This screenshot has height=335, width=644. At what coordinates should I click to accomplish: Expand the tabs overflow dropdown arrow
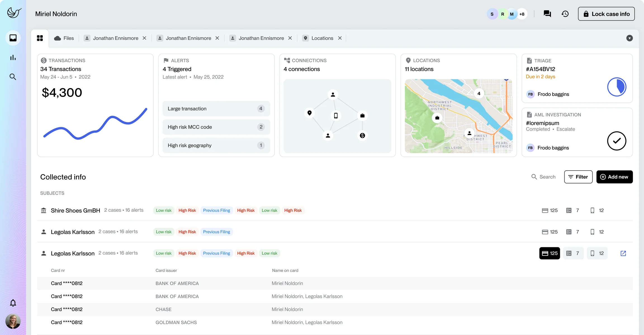(629, 38)
